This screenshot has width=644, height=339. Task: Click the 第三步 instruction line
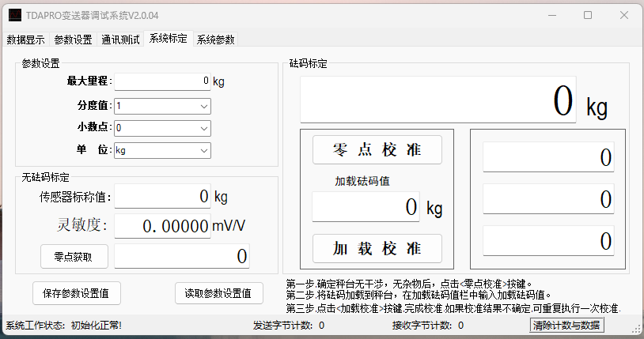[453, 309]
